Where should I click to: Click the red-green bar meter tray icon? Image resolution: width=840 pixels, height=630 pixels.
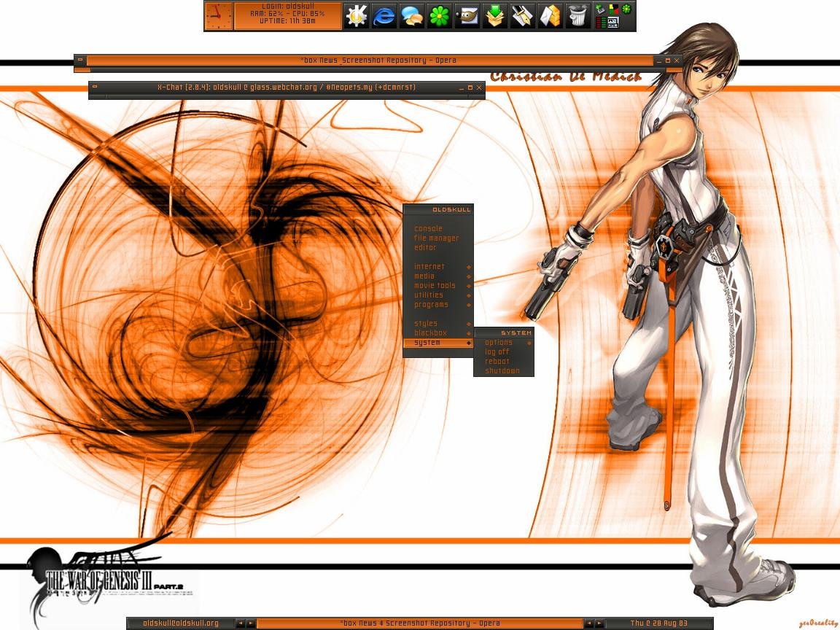click(601, 22)
